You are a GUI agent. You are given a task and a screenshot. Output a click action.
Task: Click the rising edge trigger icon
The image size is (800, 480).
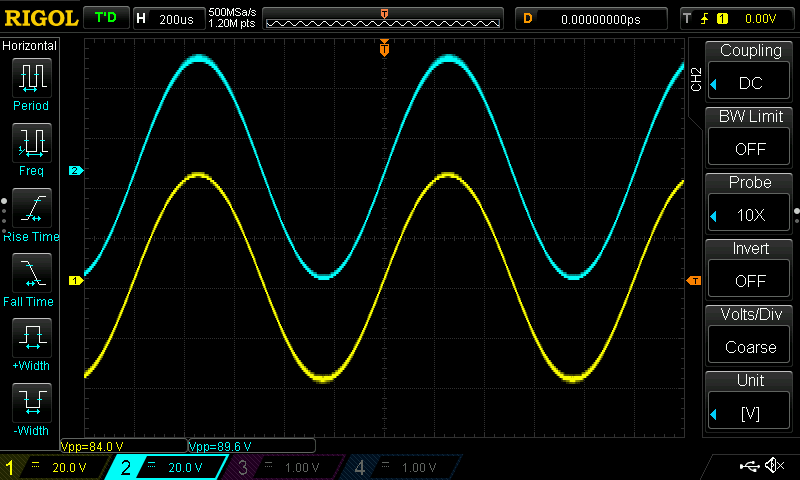pos(704,19)
